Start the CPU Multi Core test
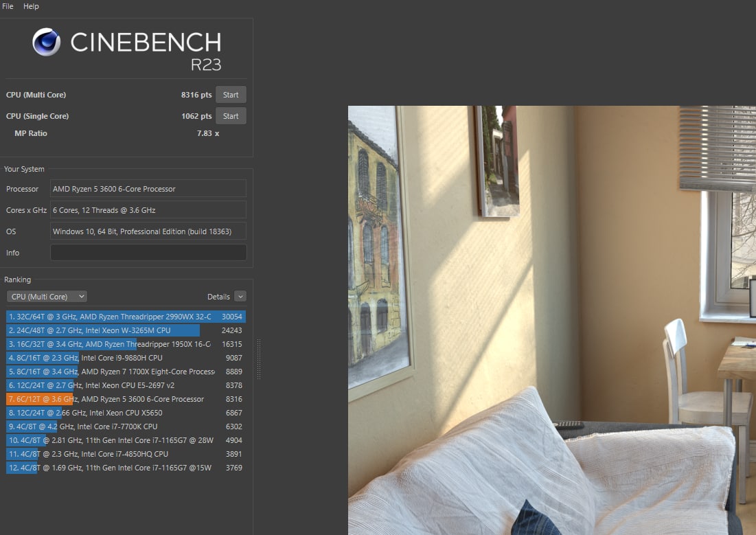Screen dimensions: 756x535 pos(231,95)
